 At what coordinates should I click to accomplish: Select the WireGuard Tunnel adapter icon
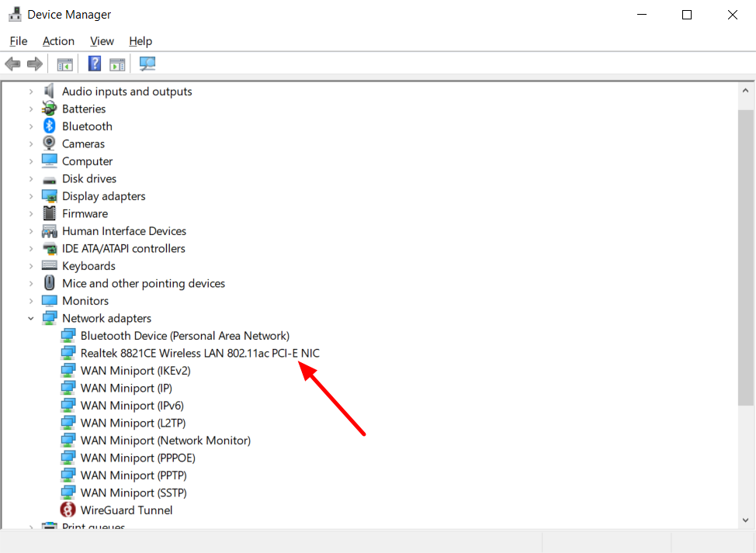(x=68, y=510)
